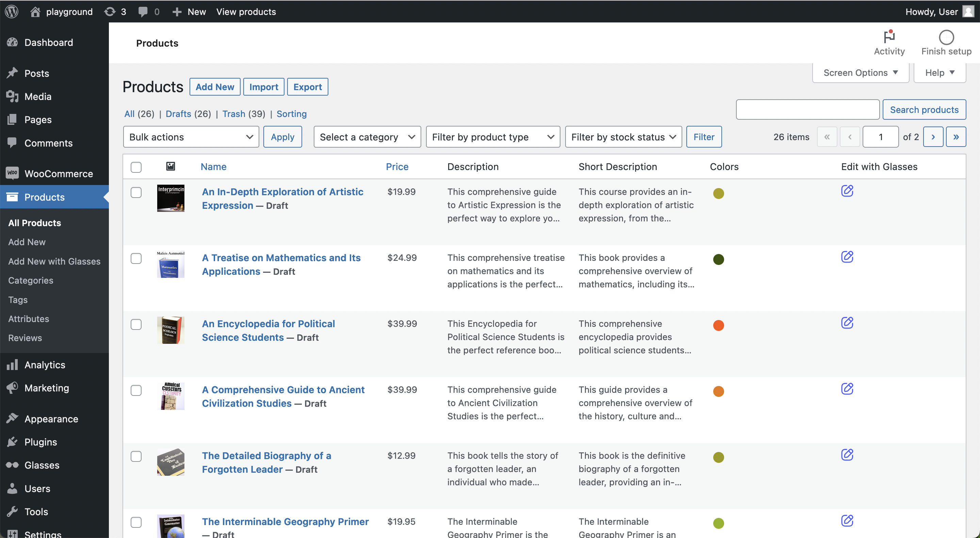Click the olive color swatch for Artistic Expression
The height and width of the screenshot is (538, 980).
pyautogui.click(x=718, y=193)
